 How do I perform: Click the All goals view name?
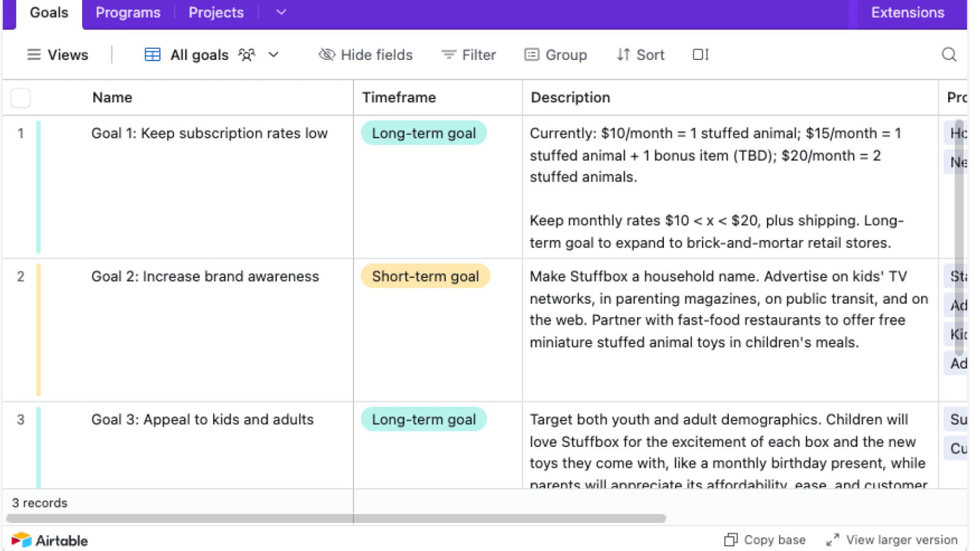(x=200, y=55)
